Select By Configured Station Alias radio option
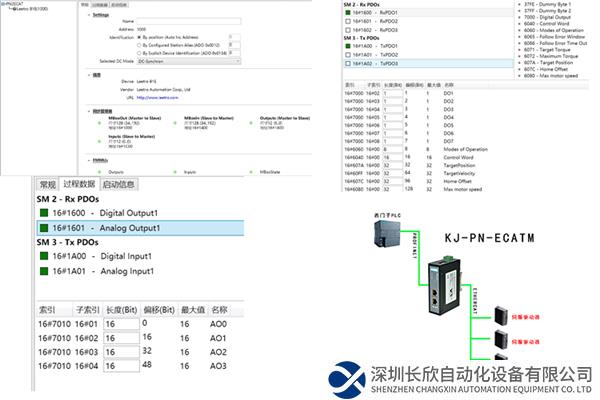Image resolution: width=600 pixels, height=400 pixels. [x=137, y=45]
